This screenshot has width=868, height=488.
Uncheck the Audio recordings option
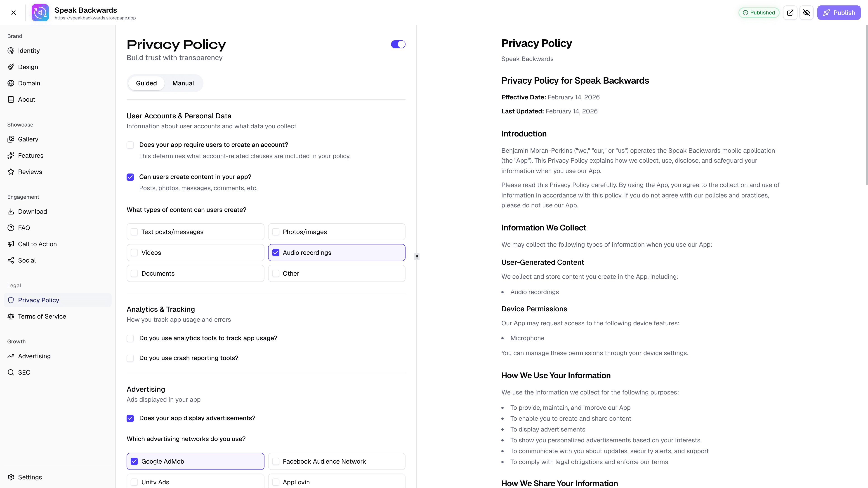(276, 252)
